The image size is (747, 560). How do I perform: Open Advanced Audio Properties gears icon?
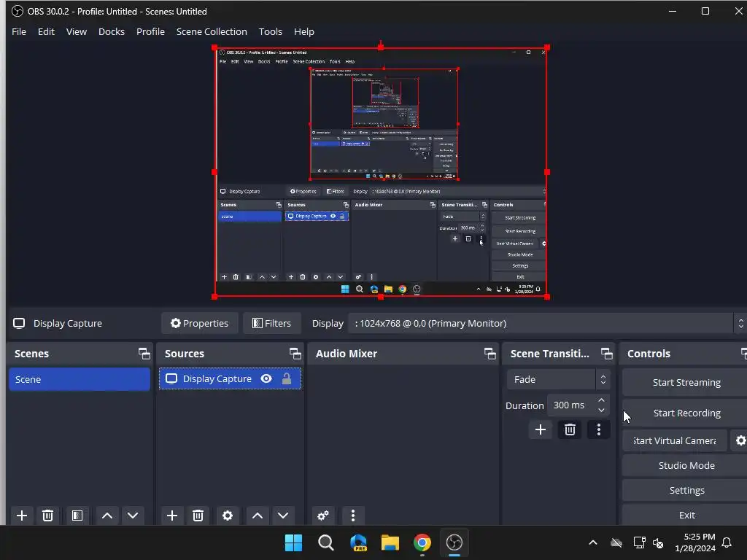(323, 516)
